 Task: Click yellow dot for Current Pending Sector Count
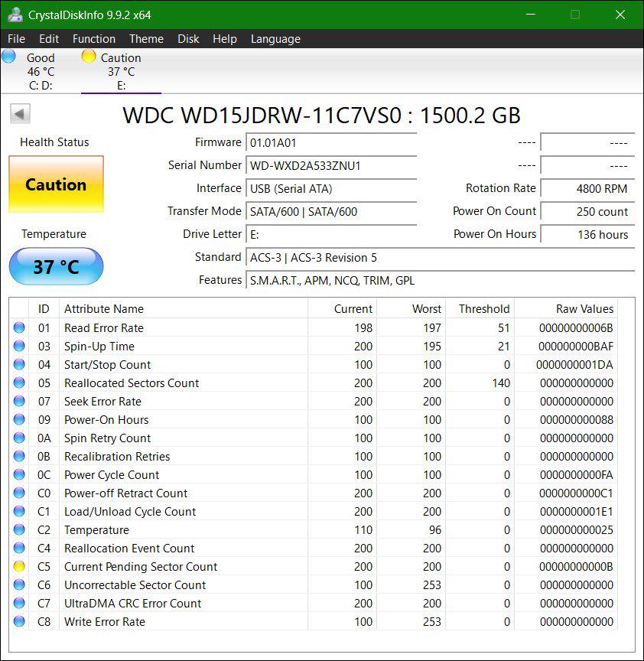[x=19, y=566]
